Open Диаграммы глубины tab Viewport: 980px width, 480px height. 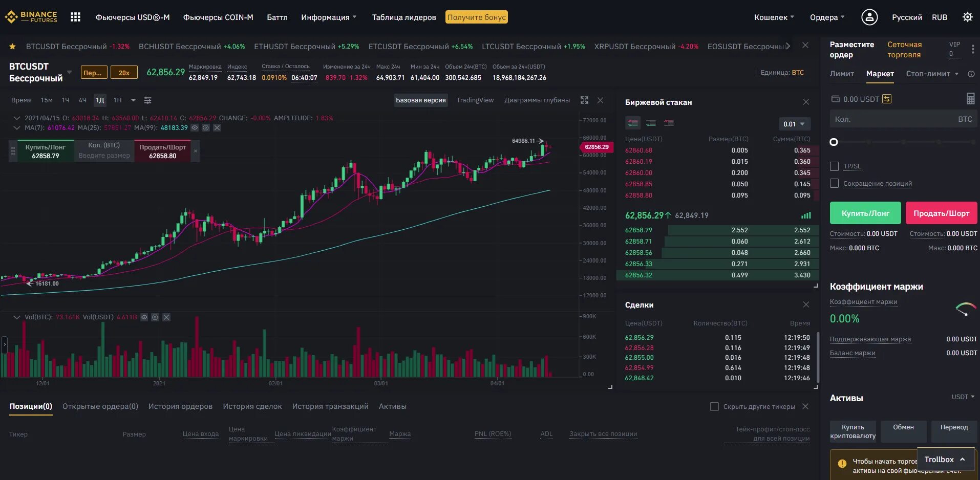pyautogui.click(x=537, y=100)
